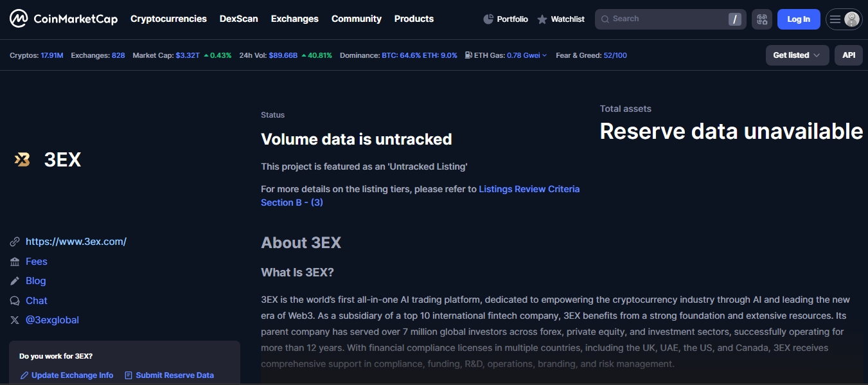Expand the Get listed dropdown
868x385 pixels.
click(797, 55)
